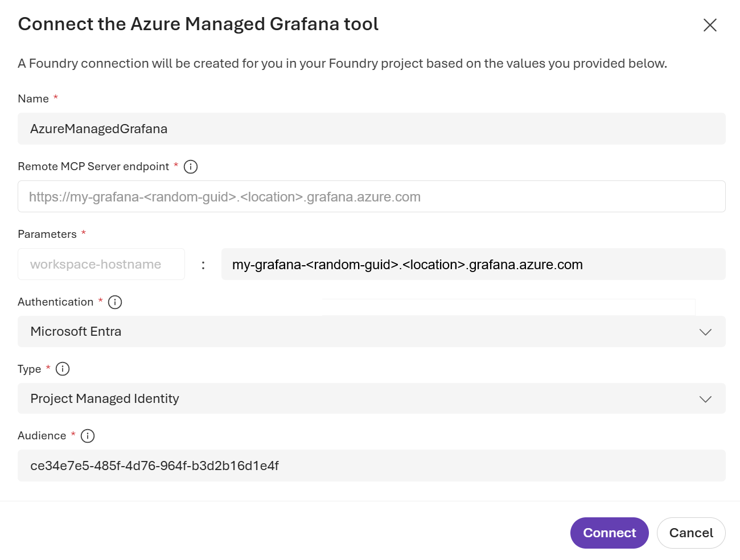740x560 pixels.
Task: Click the Connect button
Action: pos(610,533)
